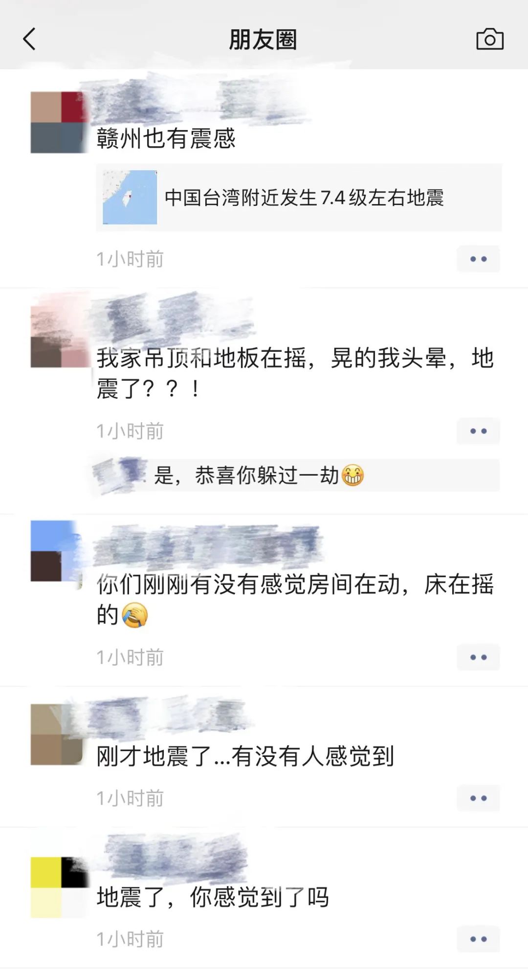This screenshot has height=980, width=528.
Task: Open the two-dot menu under 地震了，你感觉到了吗 post
Action: [478, 939]
